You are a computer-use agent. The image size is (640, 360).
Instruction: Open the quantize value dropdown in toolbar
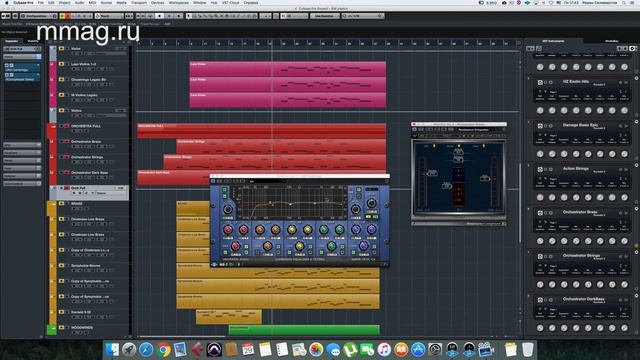[363, 16]
